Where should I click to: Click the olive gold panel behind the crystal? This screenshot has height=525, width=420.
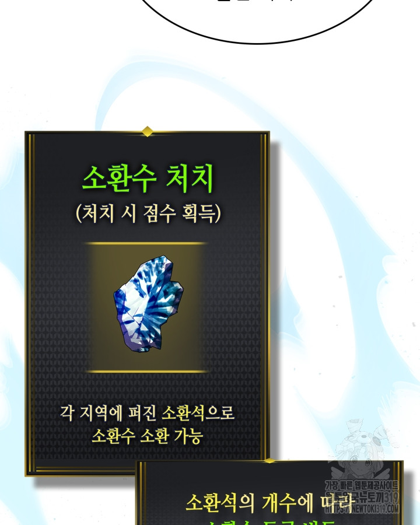point(146,307)
